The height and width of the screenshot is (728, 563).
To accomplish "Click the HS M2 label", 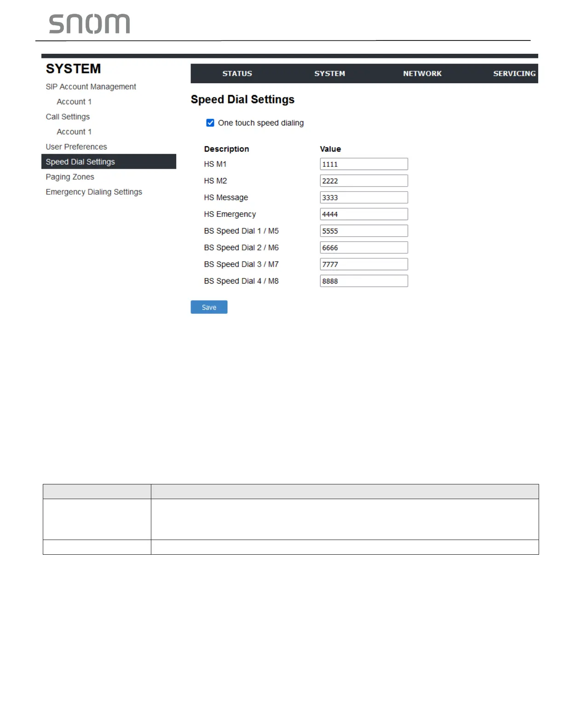I will (x=215, y=181).
